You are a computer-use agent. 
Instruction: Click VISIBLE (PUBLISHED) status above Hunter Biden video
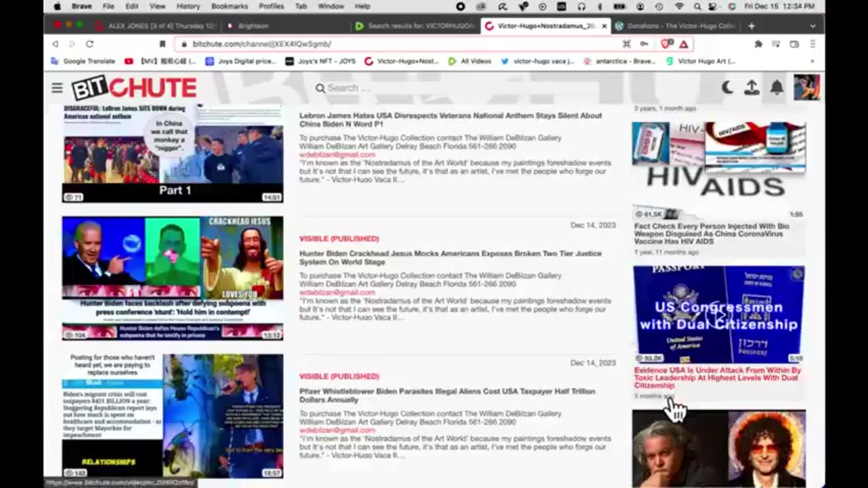339,239
